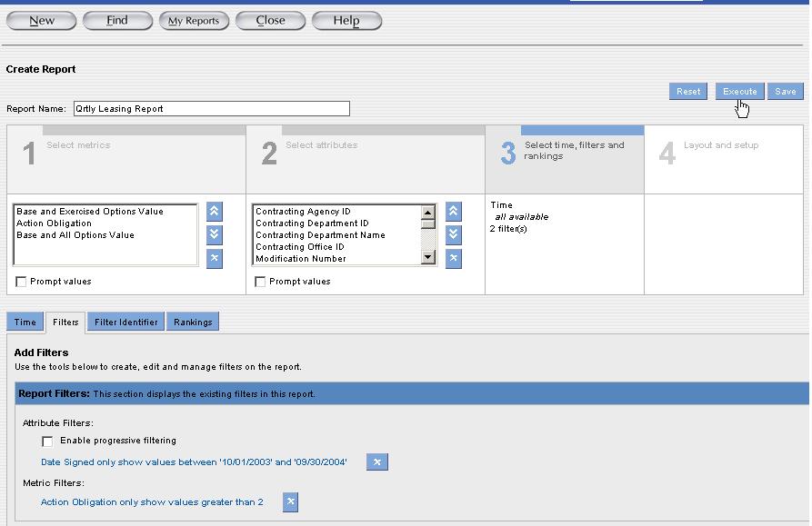Go to step 4 Layout and setup
Image resolution: width=812 pixels, height=526 pixels.
(x=724, y=159)
